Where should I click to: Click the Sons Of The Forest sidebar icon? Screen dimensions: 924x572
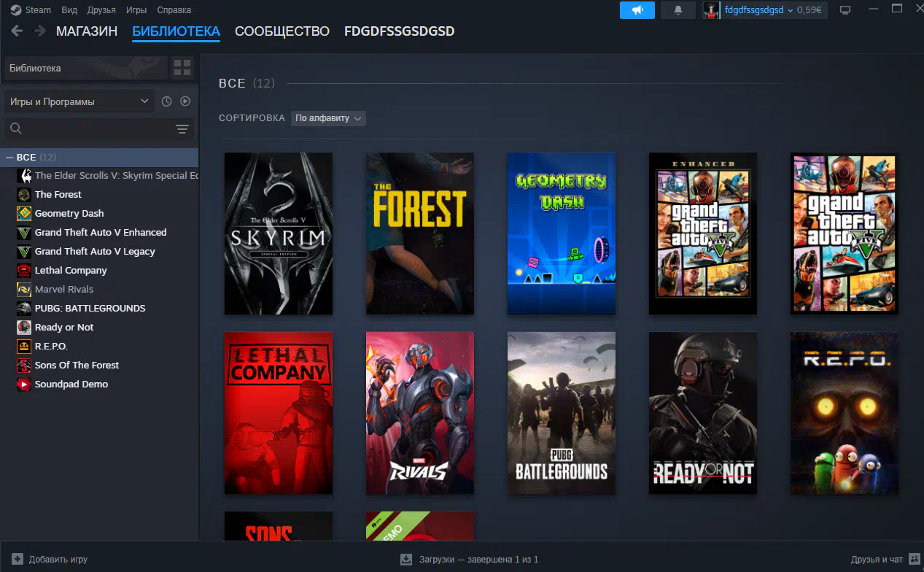[x=24, y=365]
